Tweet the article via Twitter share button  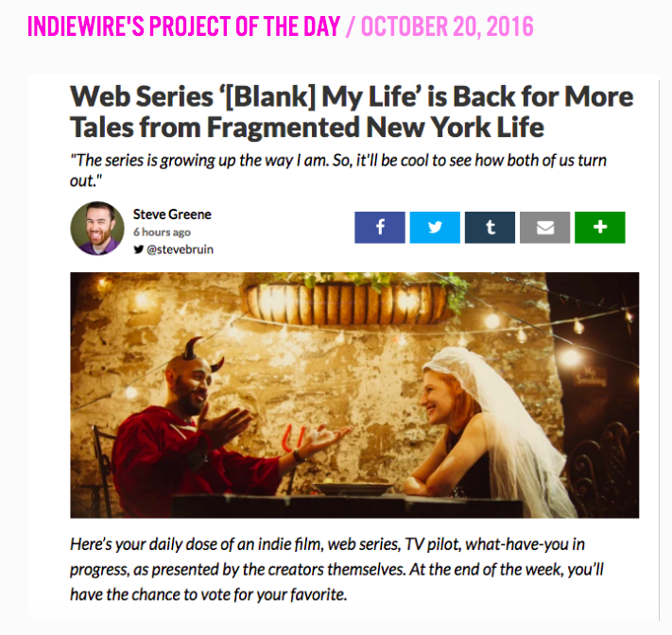[x=435, y=227]
